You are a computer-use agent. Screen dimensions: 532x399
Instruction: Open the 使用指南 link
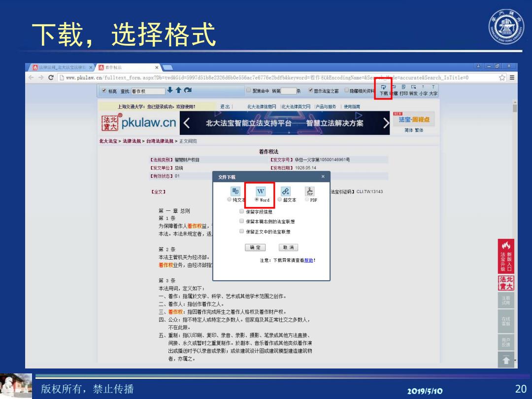(x=352, y=106)
